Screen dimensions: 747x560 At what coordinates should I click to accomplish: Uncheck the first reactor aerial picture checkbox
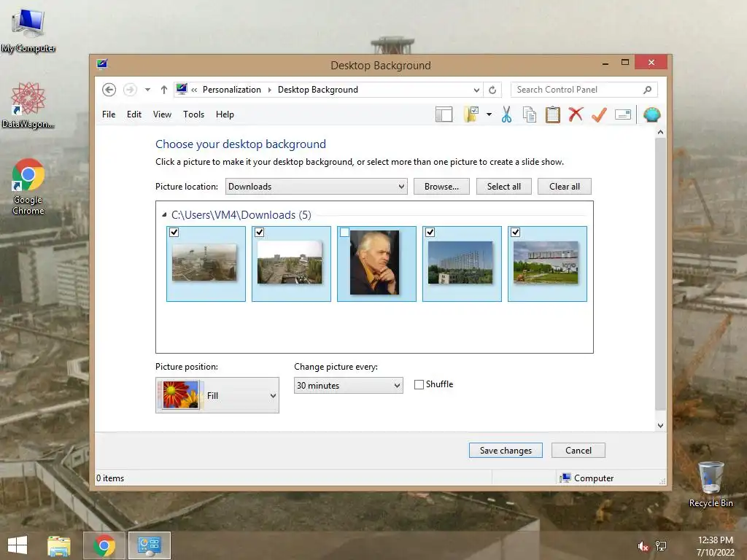pos(174,233)
